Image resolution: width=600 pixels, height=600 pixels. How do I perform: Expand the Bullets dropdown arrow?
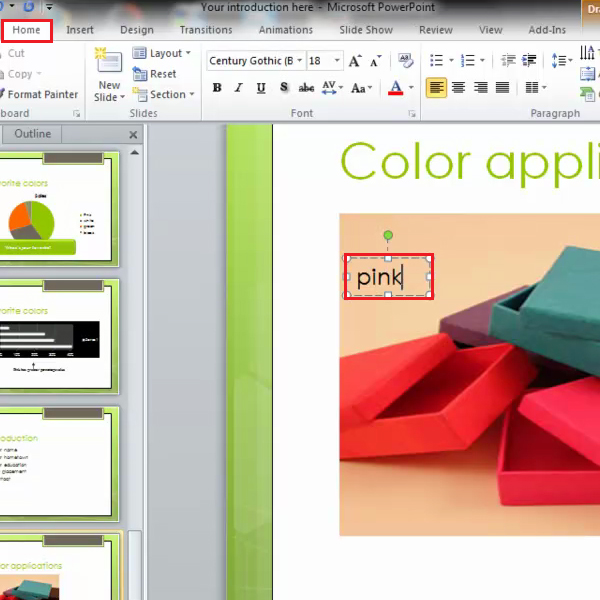click(x=451, y=60)
